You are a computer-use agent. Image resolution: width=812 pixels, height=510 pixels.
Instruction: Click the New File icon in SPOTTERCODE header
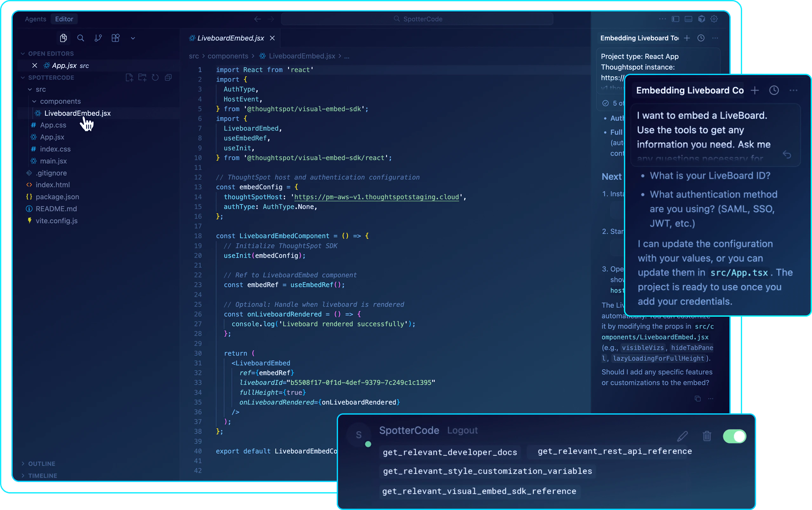click(x=129, y=78)
